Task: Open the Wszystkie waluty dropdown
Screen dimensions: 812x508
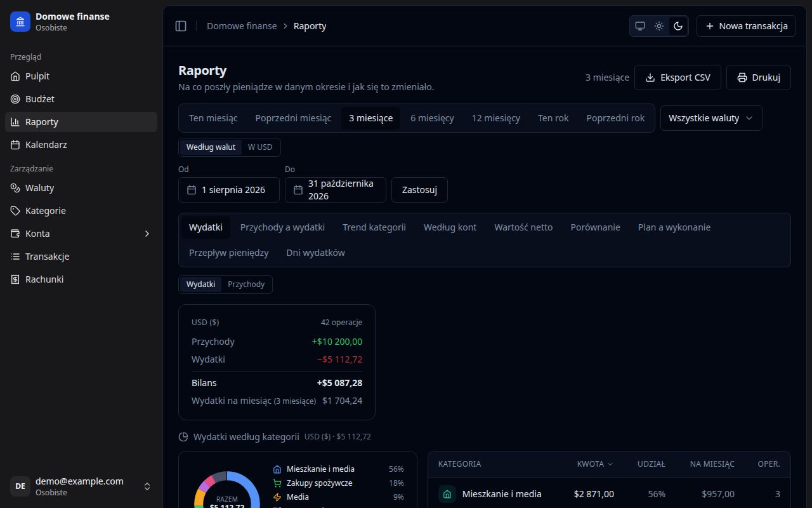Action: (711, 118)
